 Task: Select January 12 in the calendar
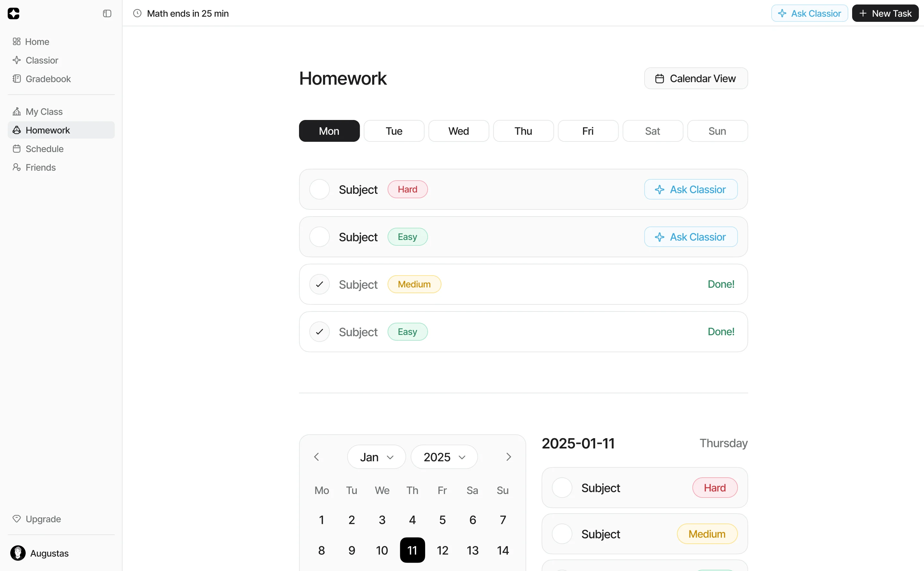point(442,550)
